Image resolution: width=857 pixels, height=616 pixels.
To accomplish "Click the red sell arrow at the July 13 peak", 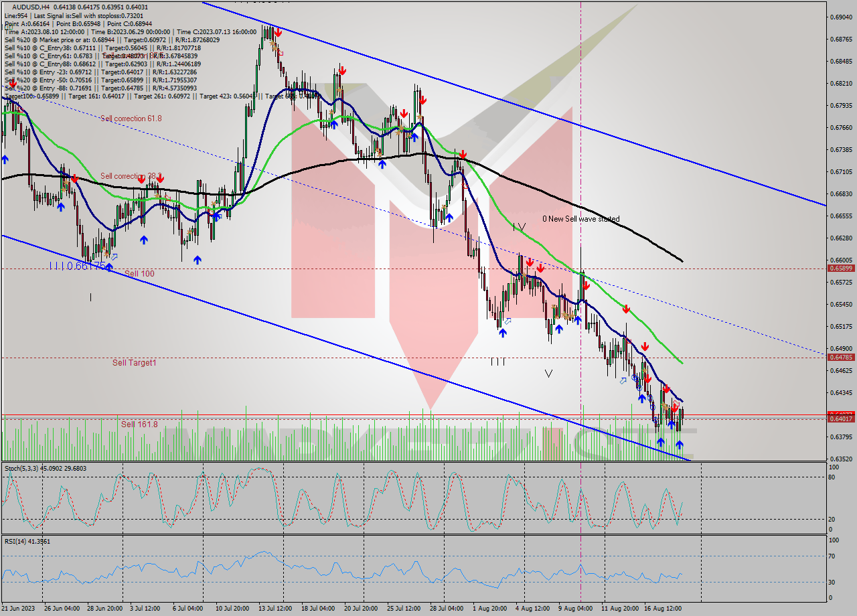I will pyautogui.click(x=277, y=31).
